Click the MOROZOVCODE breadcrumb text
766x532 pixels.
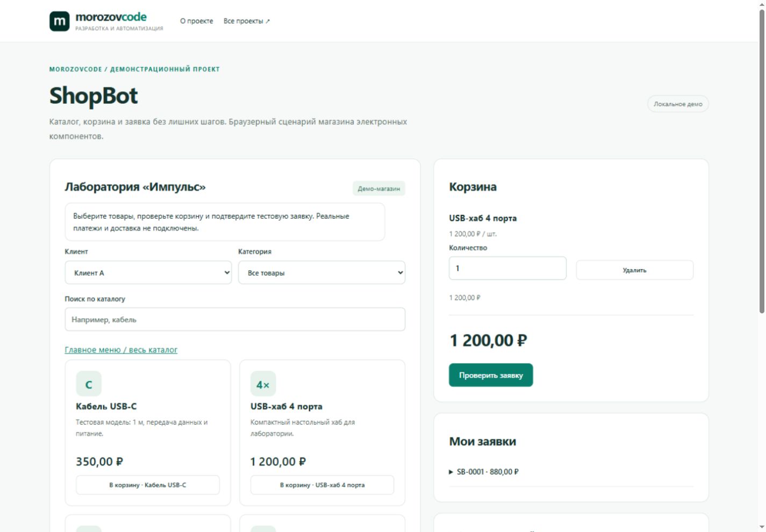tap(75, 69)
